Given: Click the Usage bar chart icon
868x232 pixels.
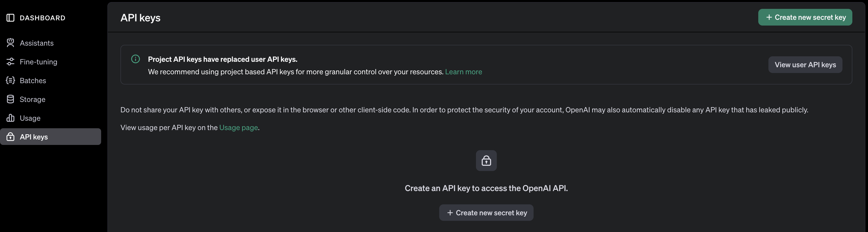Looking at the screenshot, I should click(x=10, y=118).
